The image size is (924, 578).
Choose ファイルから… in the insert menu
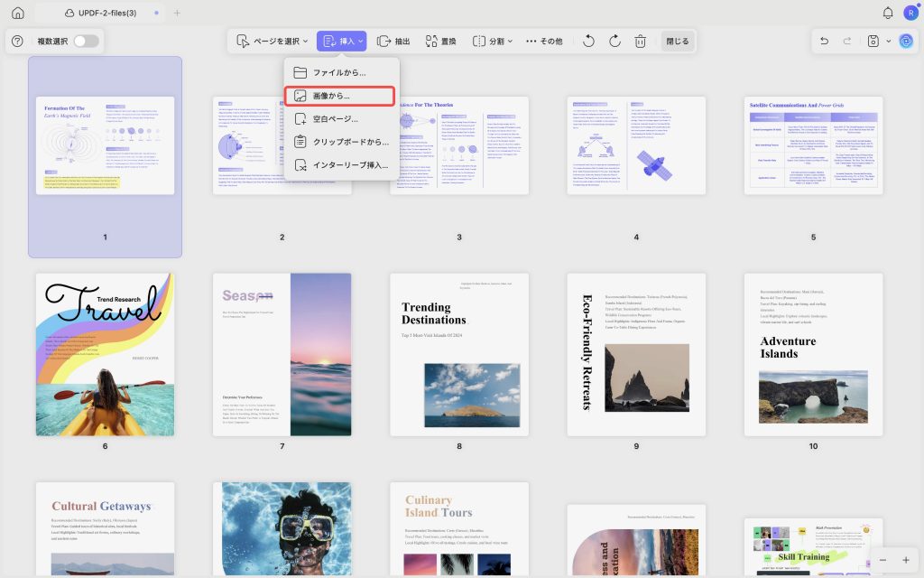tap(342, 72)
